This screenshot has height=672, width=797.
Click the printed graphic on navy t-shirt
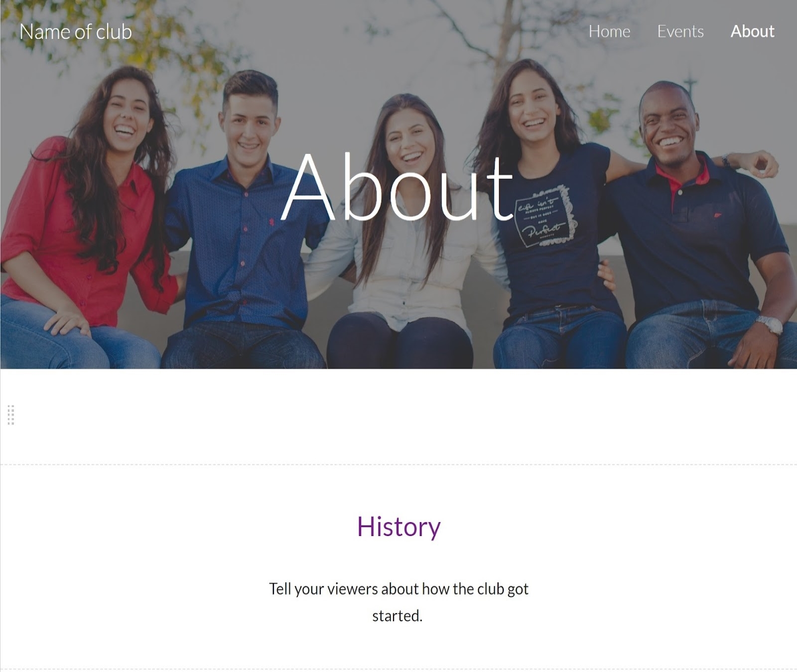pos(543,215)
